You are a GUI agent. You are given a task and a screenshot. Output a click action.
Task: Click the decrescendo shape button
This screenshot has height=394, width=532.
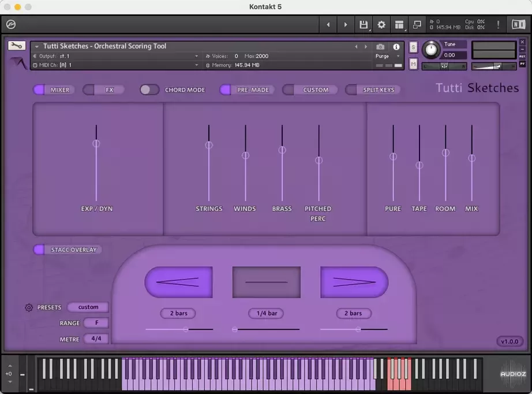click(x=354, y=282)
